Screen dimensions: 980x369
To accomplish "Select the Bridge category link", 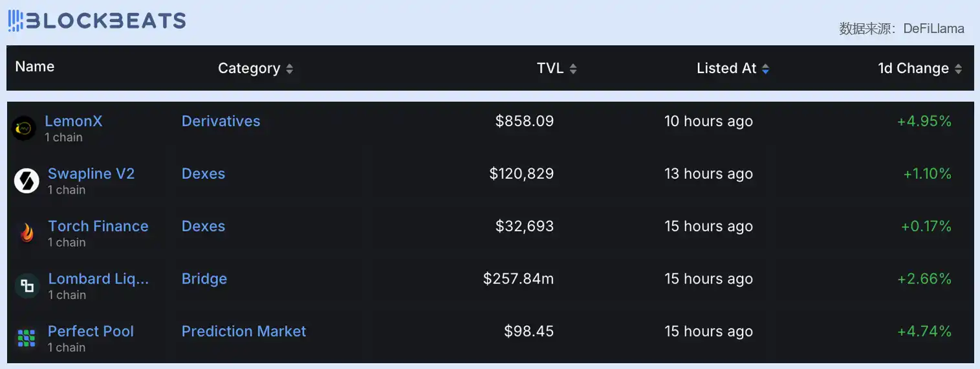I will click(204, 278).
